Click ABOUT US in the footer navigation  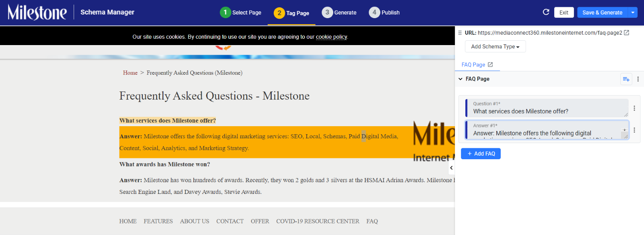[194, 221]
